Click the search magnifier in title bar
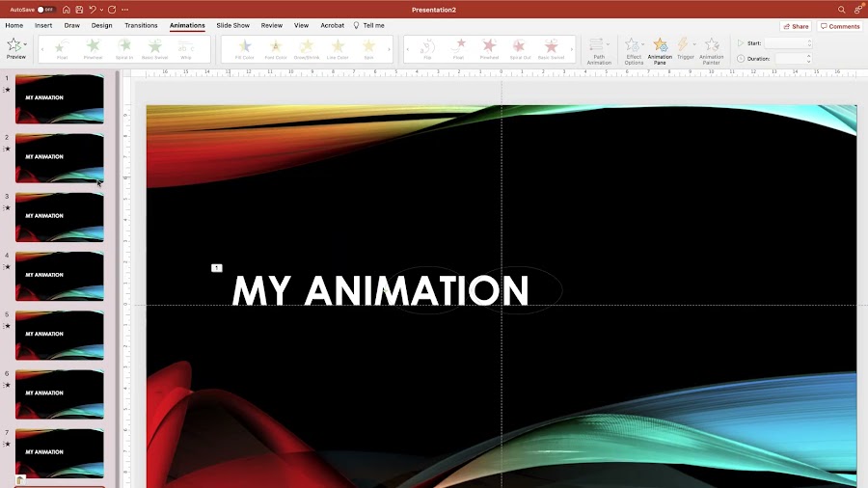The height and width of the screenshot is (488, 868). (841, 10)
